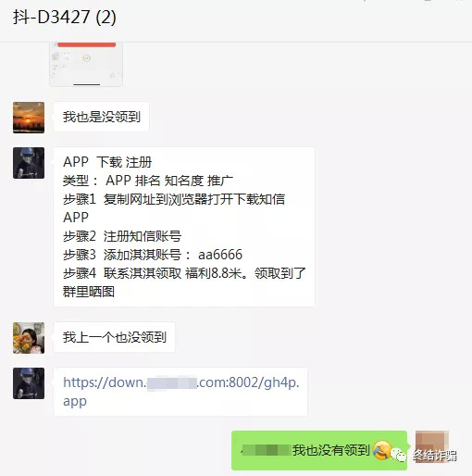Image resolution: width=472 pixels, height=476 pixels.
Task: Select the message 我上一个也没领到
Action: [115, 337]
